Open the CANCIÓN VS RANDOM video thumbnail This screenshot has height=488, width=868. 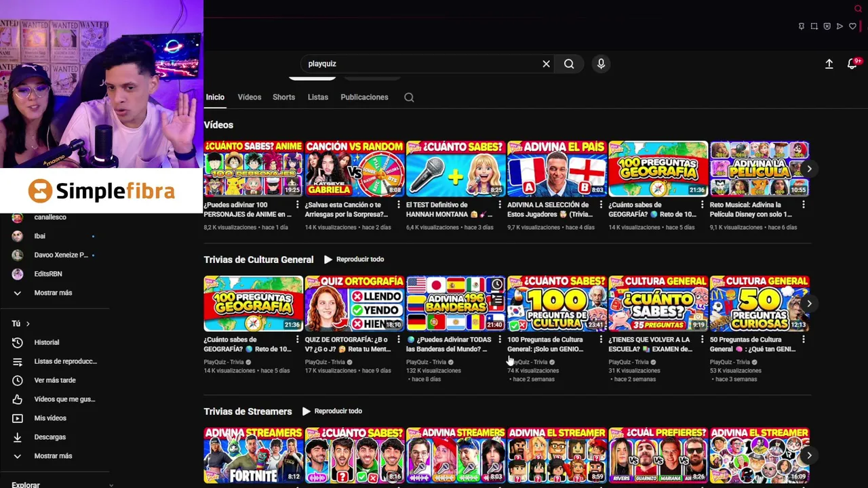pos(355,169)
